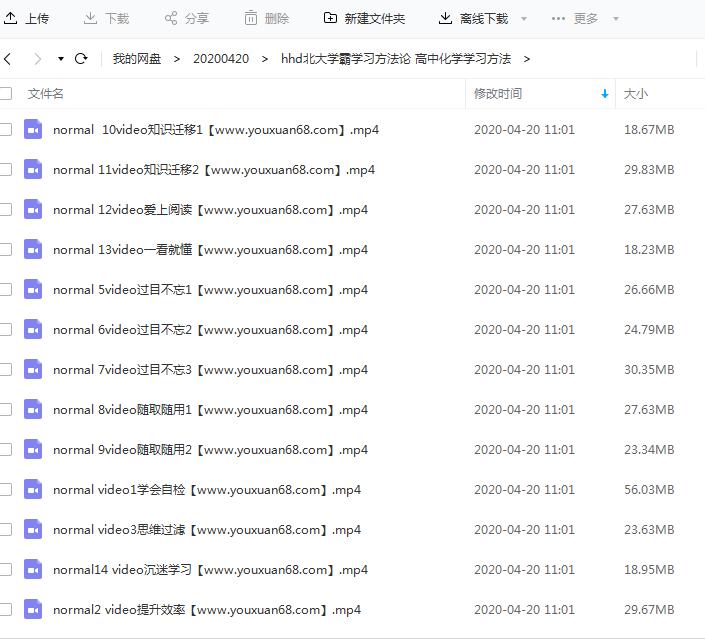Click the hhd北大学霸学习方法论 breadcrumb

(x=396, y=59)
